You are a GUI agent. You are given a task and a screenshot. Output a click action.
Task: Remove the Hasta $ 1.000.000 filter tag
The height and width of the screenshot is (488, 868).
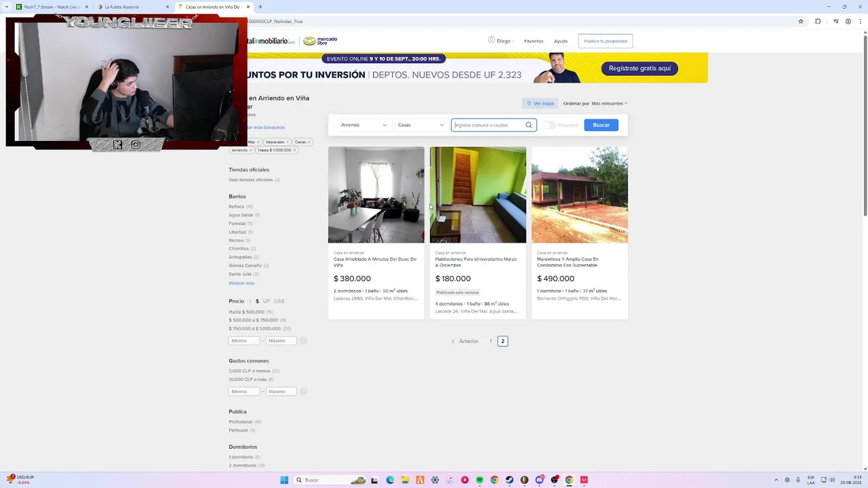point(295,150)
